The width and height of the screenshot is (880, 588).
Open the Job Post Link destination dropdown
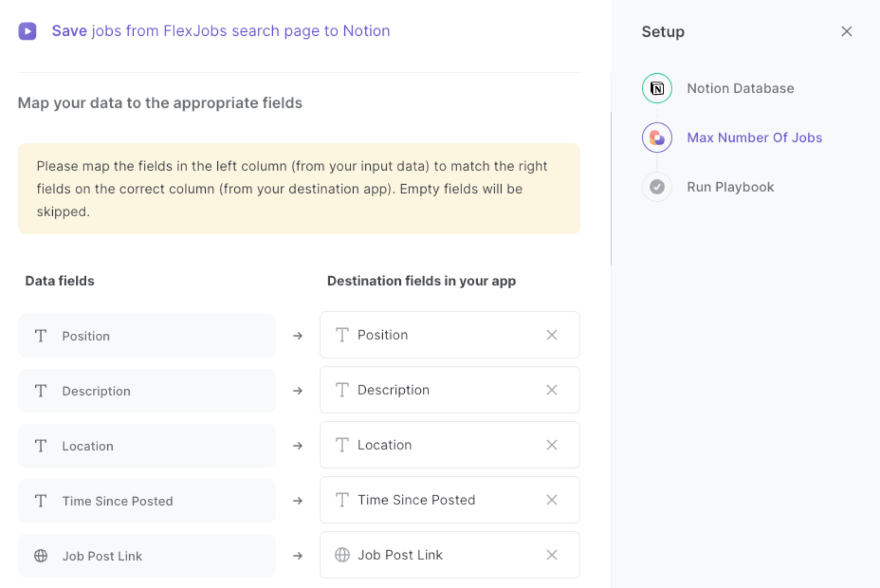click(449, 555)
